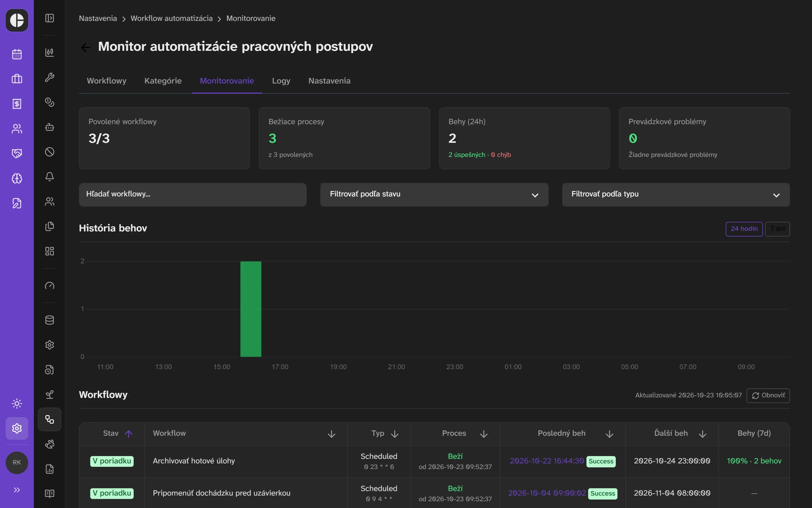Switch to the Kategórie tab
812x508 pixels.
(x=163, y=81)
